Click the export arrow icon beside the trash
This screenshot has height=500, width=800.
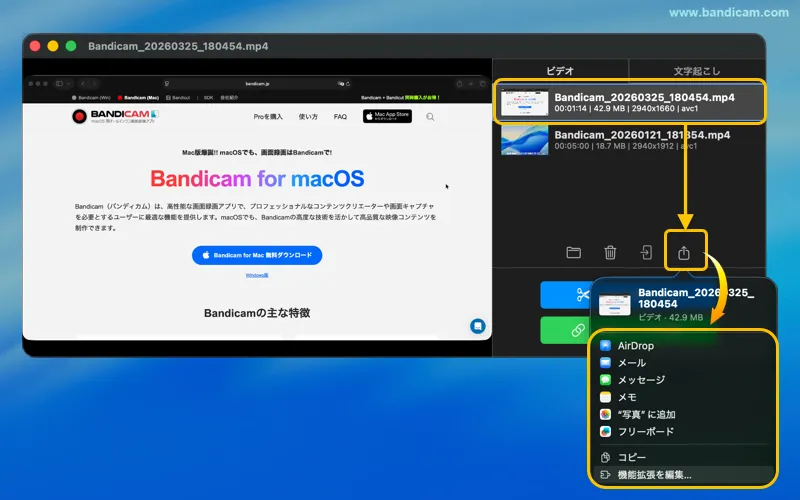pos(646,252)
